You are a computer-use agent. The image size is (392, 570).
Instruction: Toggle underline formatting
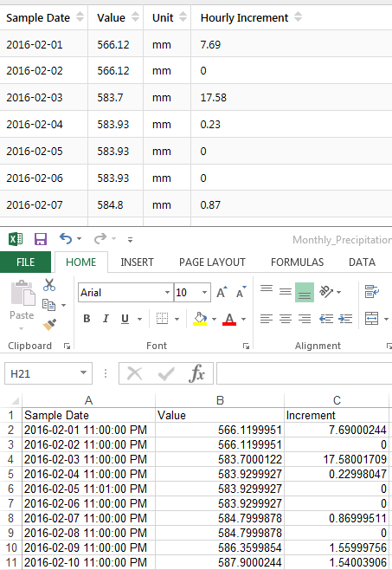[x=125, y=319]
